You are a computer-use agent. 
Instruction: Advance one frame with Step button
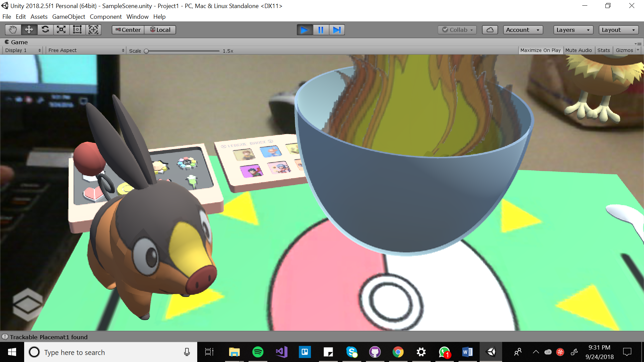point(337,30)
